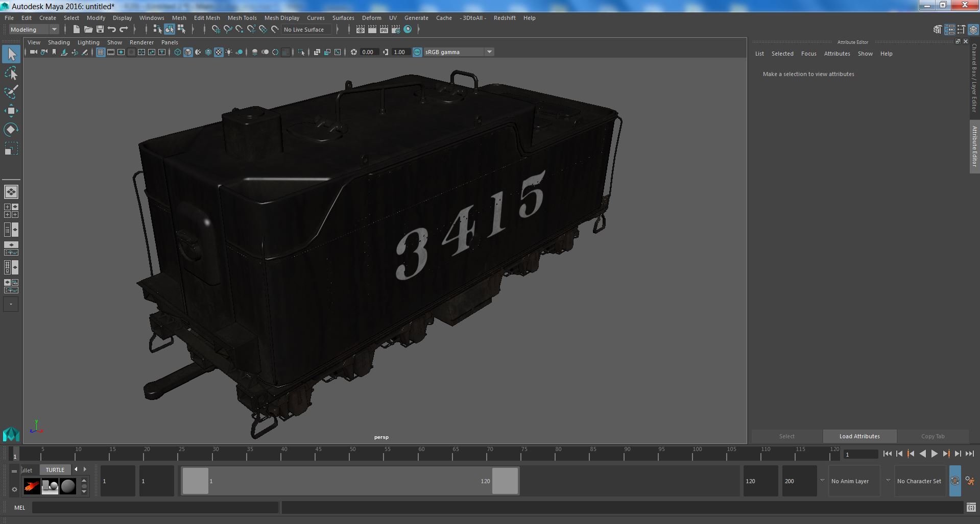This screenshot has width=980, height=524.
Task: Select the arrow Select tool
Action: pos(11,54)
